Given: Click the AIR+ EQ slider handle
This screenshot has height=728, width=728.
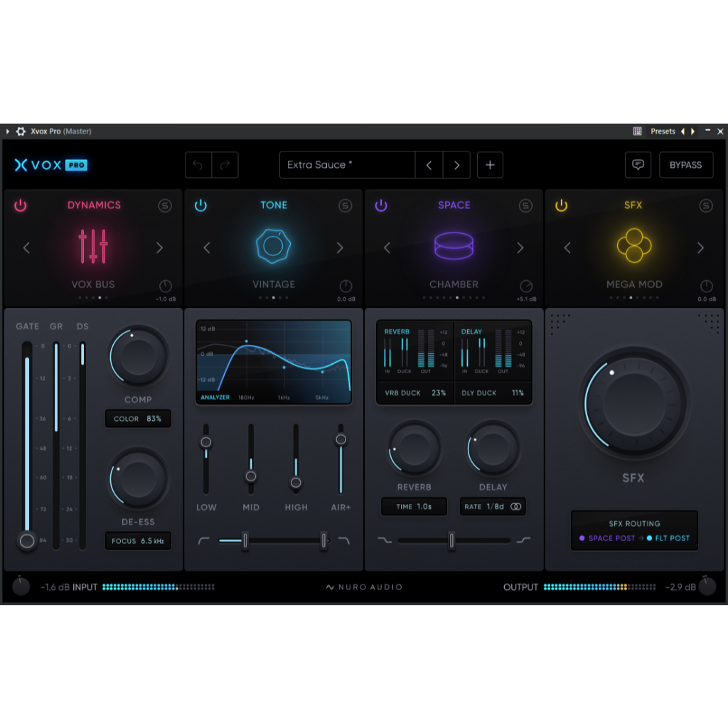Looking at the screenshot, I should click(341, 439).
